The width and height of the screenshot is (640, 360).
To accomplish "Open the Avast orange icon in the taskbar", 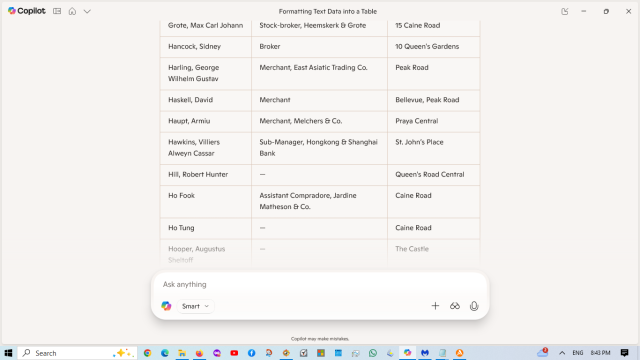I will pyautogui.click(x=460, y=353).
